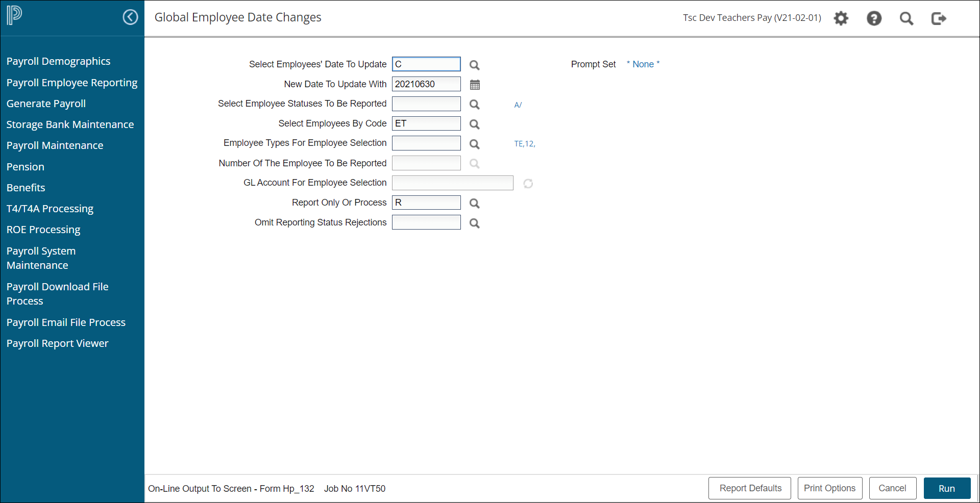Image resolution: width=980 pixels, height=503 pixels.
Task: Open lookup for Report Only Or Process
Action: (474, 204)
